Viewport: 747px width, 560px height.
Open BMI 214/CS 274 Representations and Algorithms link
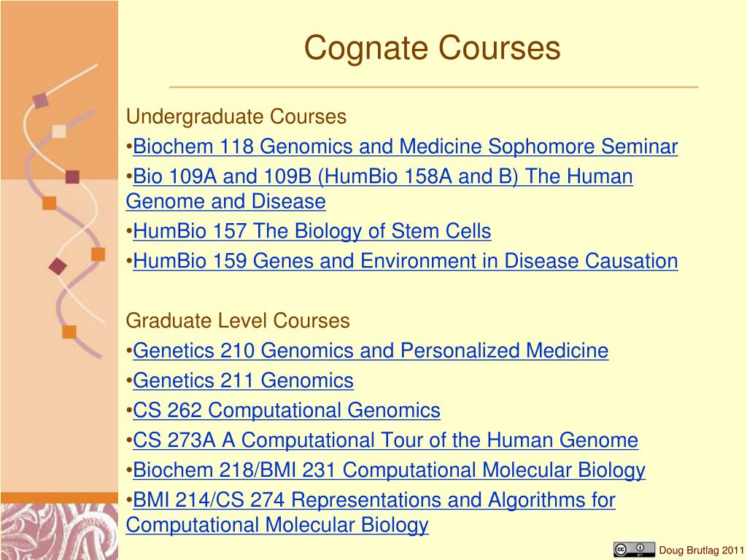(x=374, y=500)
